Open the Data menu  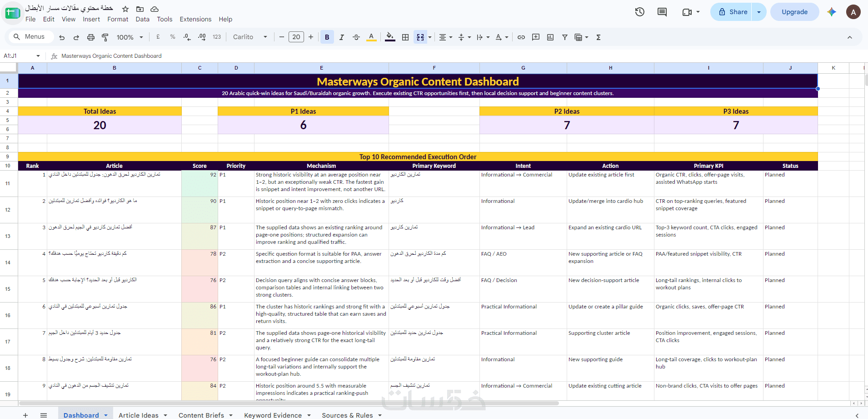click(x=142, y=19)
